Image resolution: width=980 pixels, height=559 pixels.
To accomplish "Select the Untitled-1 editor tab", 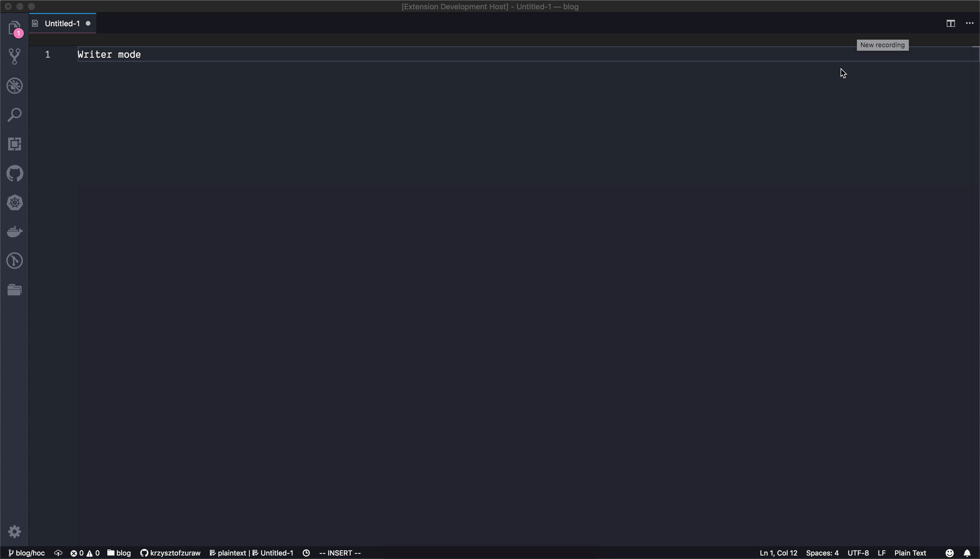I will [x=62, y=23].
